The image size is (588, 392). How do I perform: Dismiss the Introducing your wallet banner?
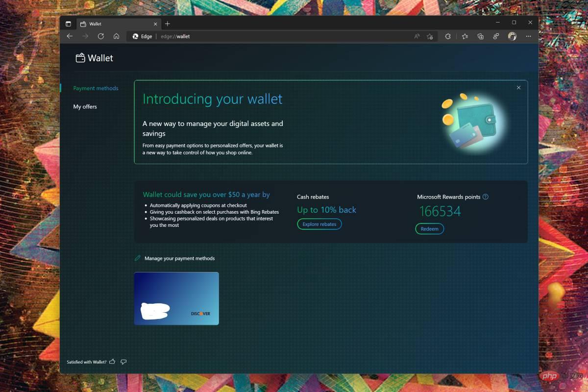[x=518, y=88]
